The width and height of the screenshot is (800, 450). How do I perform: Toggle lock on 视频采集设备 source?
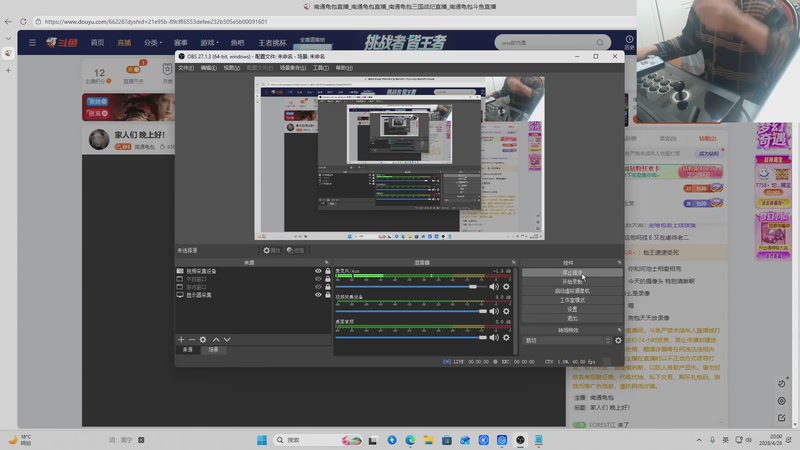(328, 271)
